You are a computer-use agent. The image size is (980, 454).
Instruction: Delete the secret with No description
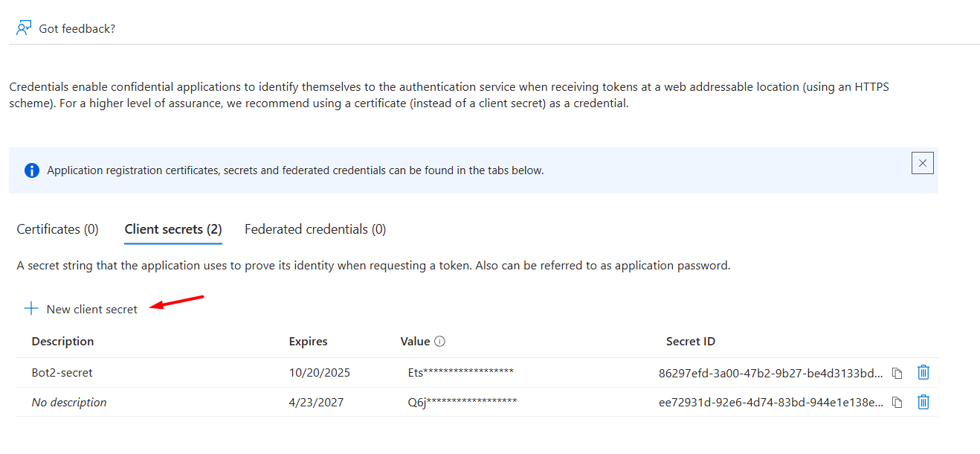point(923,402)
